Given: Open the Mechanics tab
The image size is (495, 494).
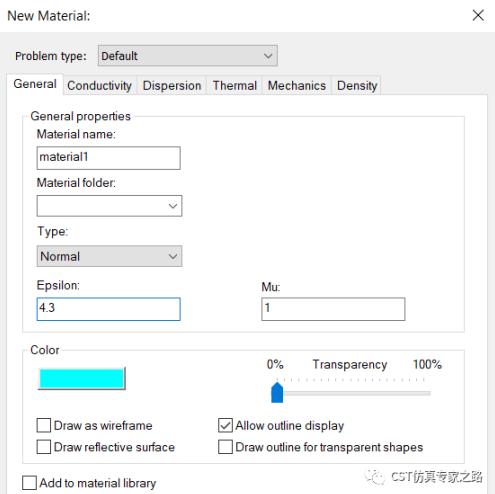Looking at the screenshot, I should point(297,86).
